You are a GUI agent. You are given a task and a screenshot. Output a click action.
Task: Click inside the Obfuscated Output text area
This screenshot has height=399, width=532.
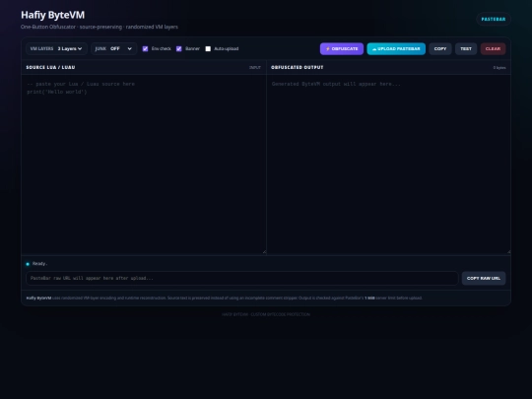[388, 165]
